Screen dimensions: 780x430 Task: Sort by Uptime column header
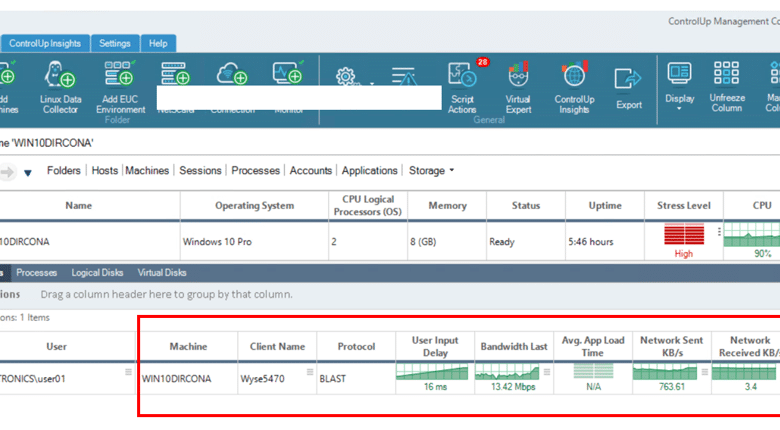tap(605, 206)
